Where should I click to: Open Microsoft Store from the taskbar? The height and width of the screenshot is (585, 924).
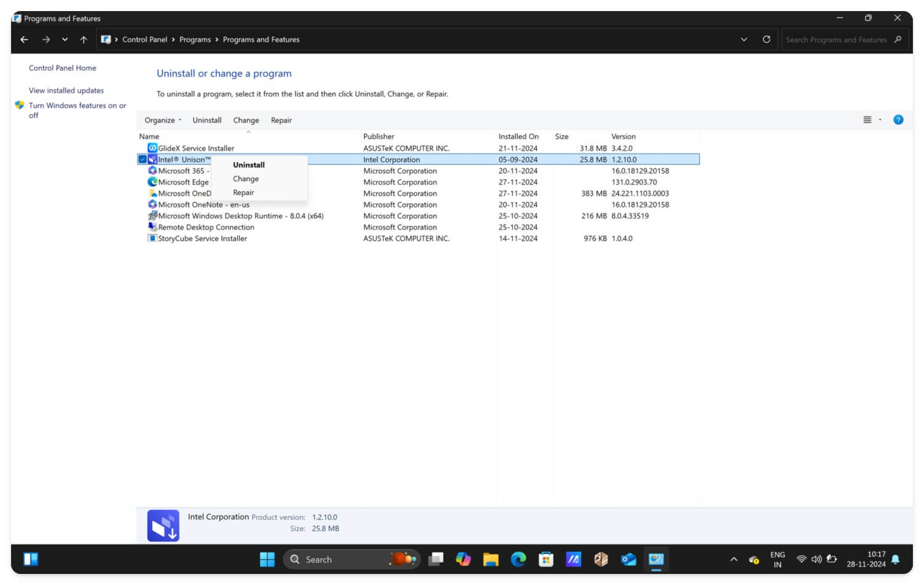click(546, 559)
